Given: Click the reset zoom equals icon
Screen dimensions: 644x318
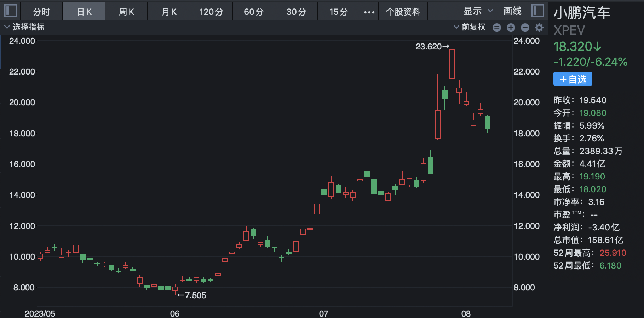Looking at the screenshot, I should coord(497,28).
